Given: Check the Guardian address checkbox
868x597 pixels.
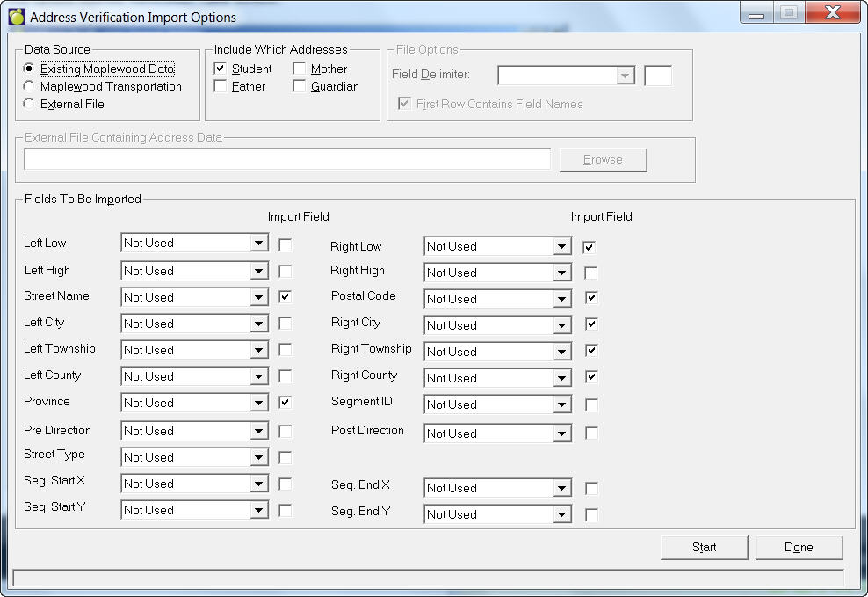Looking at the screenshot, I should pyautogui.click(x=300, y=86).
